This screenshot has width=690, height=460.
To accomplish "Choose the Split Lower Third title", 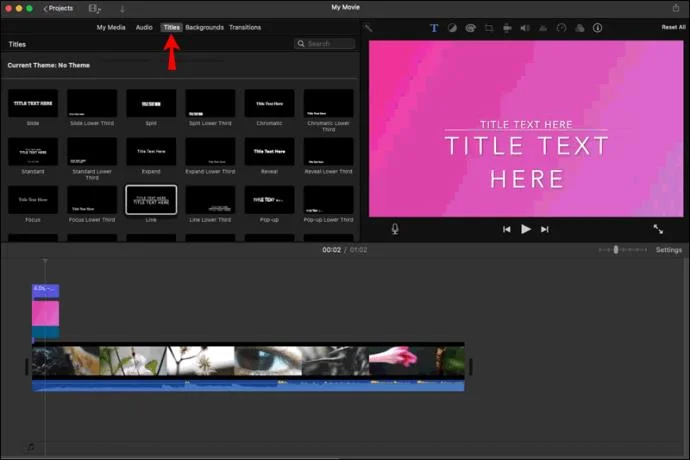I will (x=210, y=103).
